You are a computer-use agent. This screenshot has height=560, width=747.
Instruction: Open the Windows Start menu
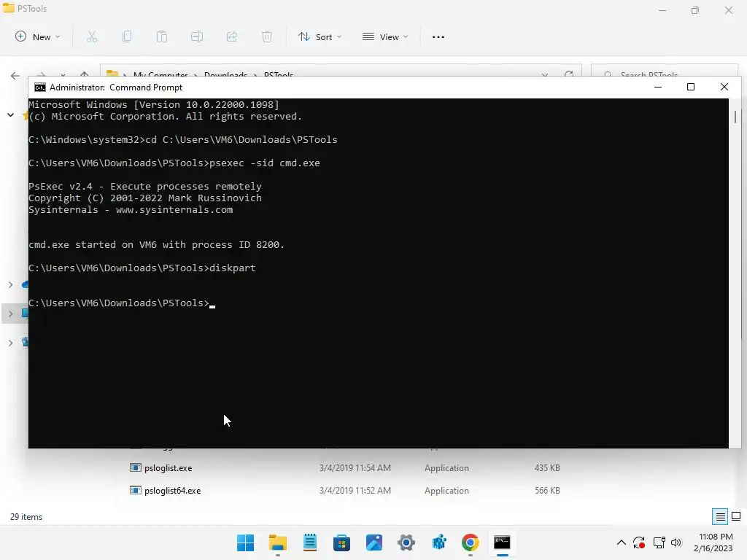click(x=245, y=542)
